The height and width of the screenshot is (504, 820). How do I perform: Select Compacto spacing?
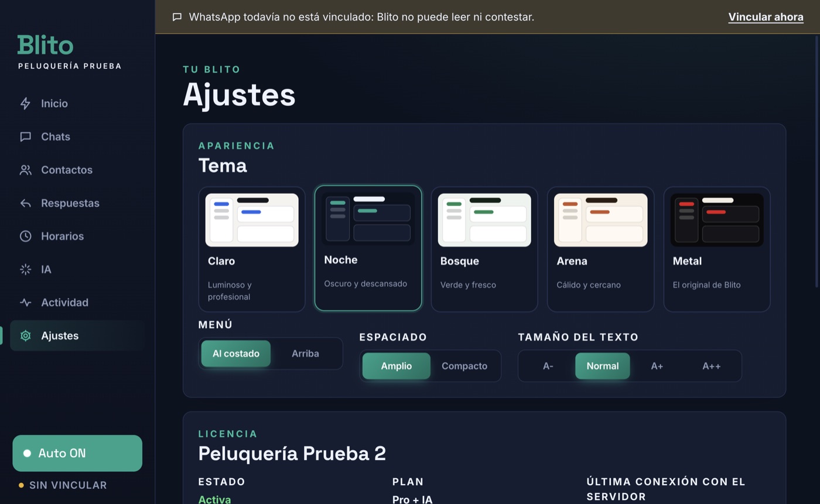pyautogui.click(x=464, y=366)
